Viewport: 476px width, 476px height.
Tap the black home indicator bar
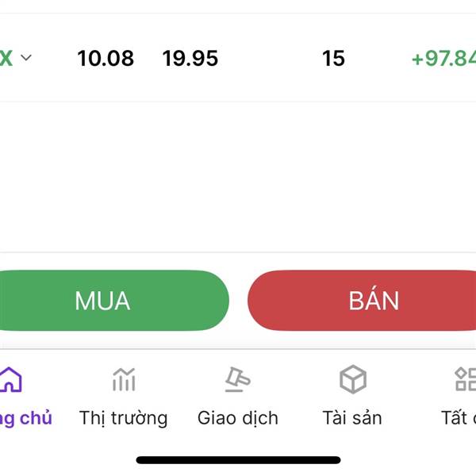click(238, 460)
